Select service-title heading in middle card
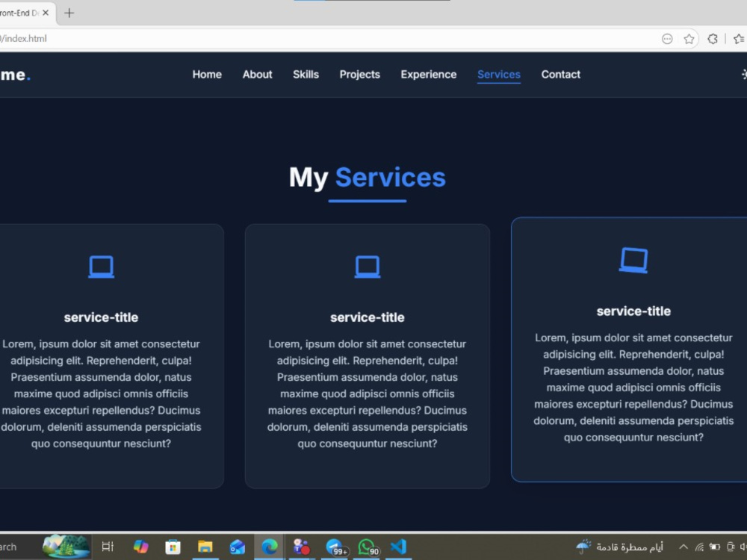Viewport: 747px width, 560px height. tap(368, 317)
